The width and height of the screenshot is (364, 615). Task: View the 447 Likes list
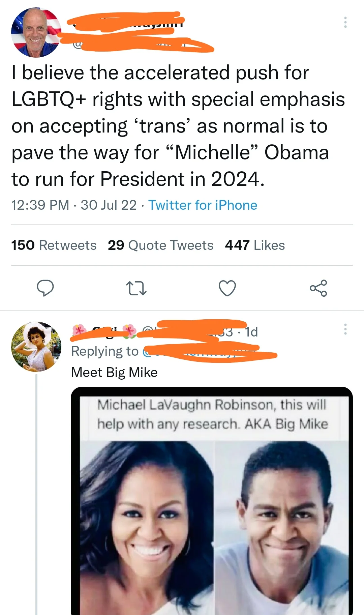click(x=255, y=245)
